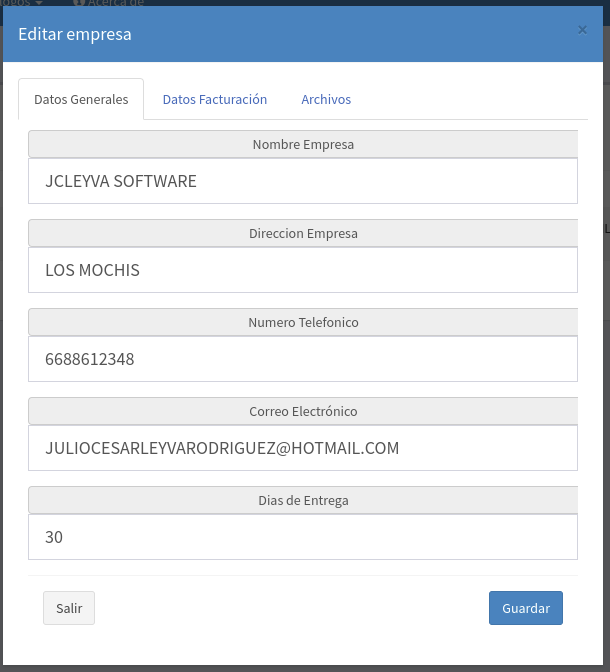Click the Direccion Empresa label header
610x672 pixels.
303,233
